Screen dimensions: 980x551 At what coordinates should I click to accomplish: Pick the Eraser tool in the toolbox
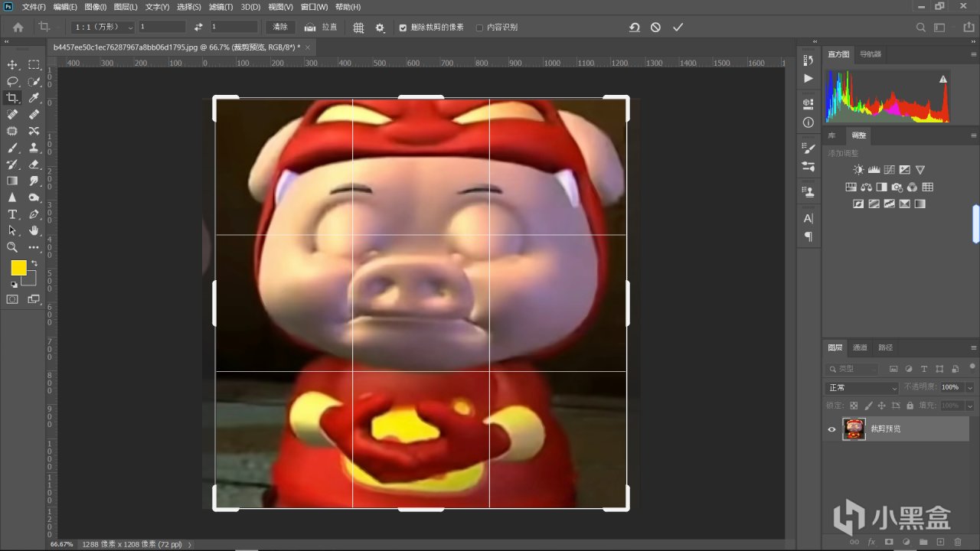point(34,165)
